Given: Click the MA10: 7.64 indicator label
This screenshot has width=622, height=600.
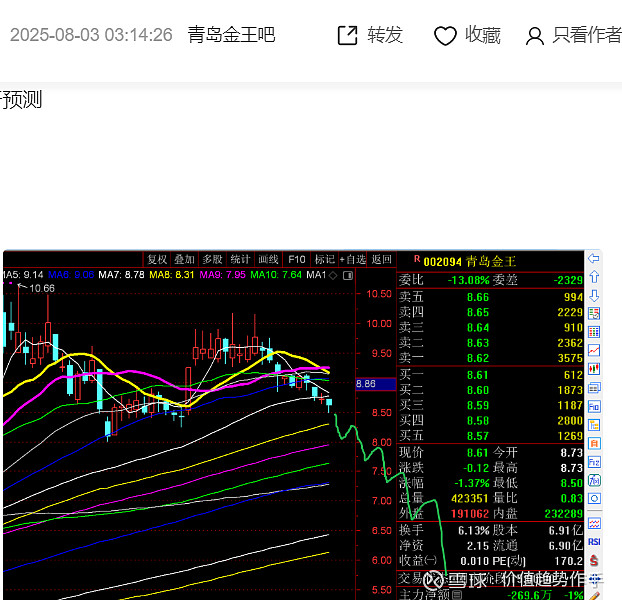Looking at the screenshot, I should pos(276,275).
